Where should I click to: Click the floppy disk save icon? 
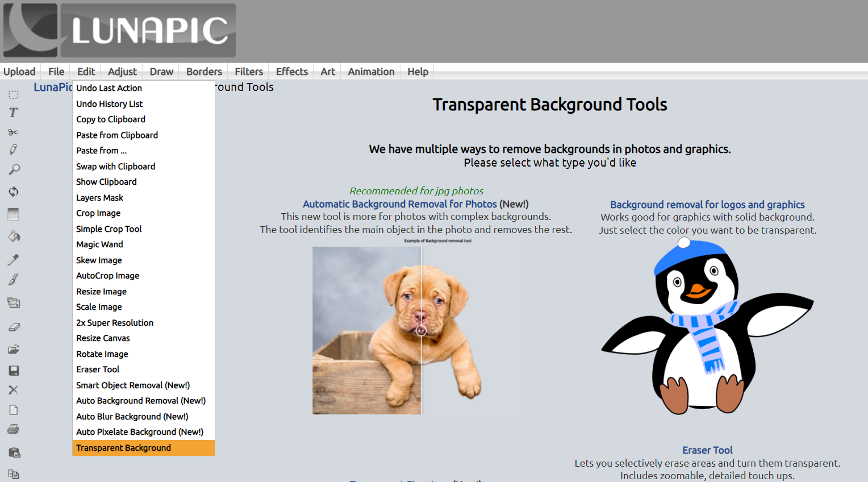[14, 371]
